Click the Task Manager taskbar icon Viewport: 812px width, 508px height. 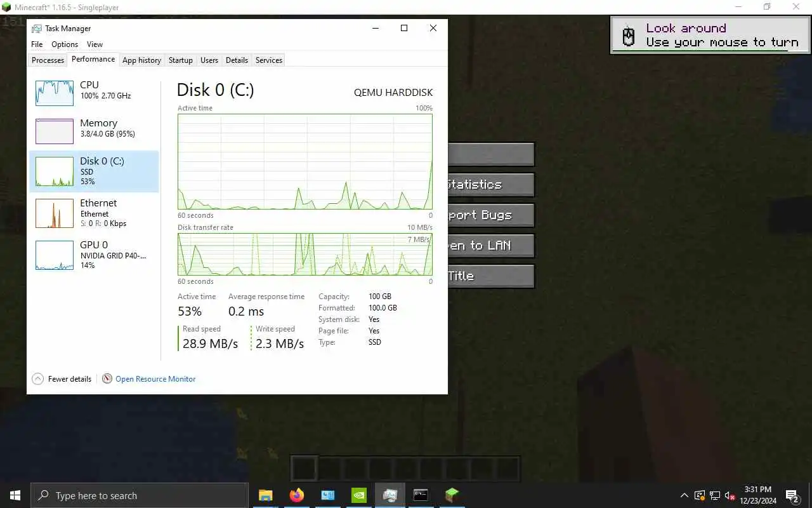pos(390,495)
